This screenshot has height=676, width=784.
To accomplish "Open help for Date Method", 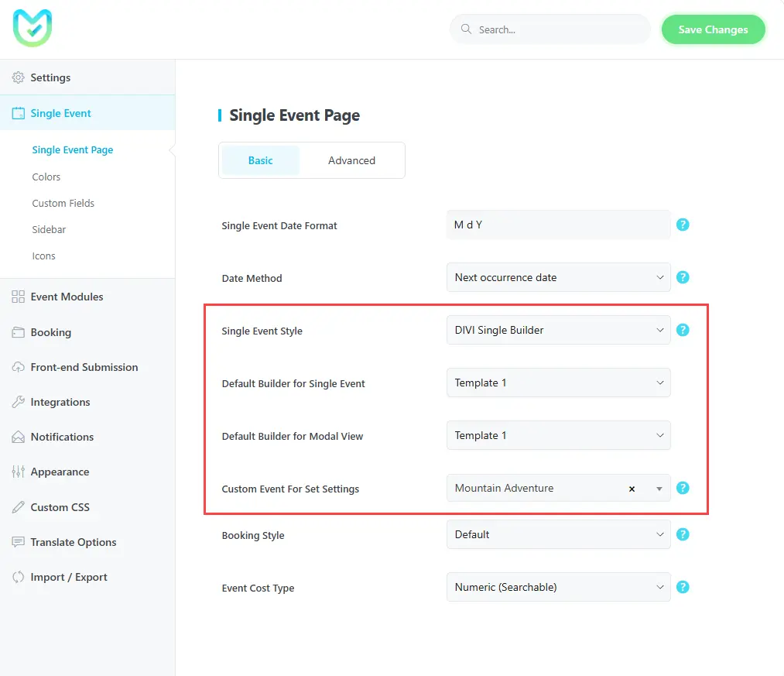I will tap(683, 277).
